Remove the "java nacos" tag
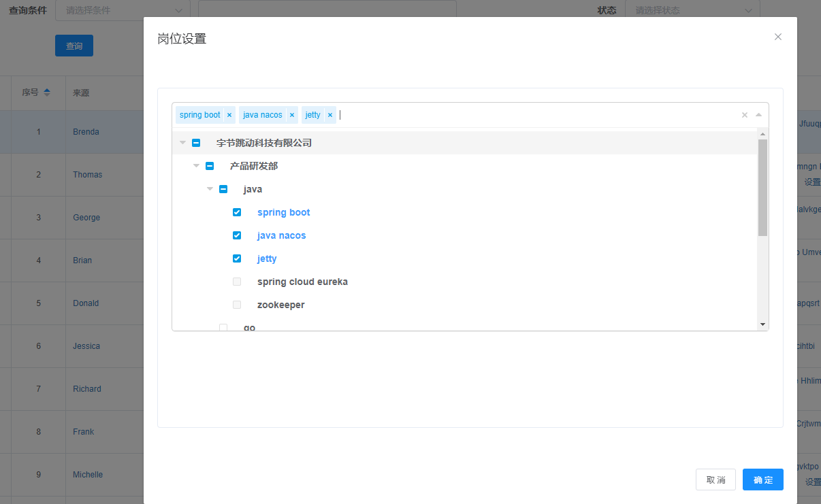The image size is (821, 504). (292, 114)
